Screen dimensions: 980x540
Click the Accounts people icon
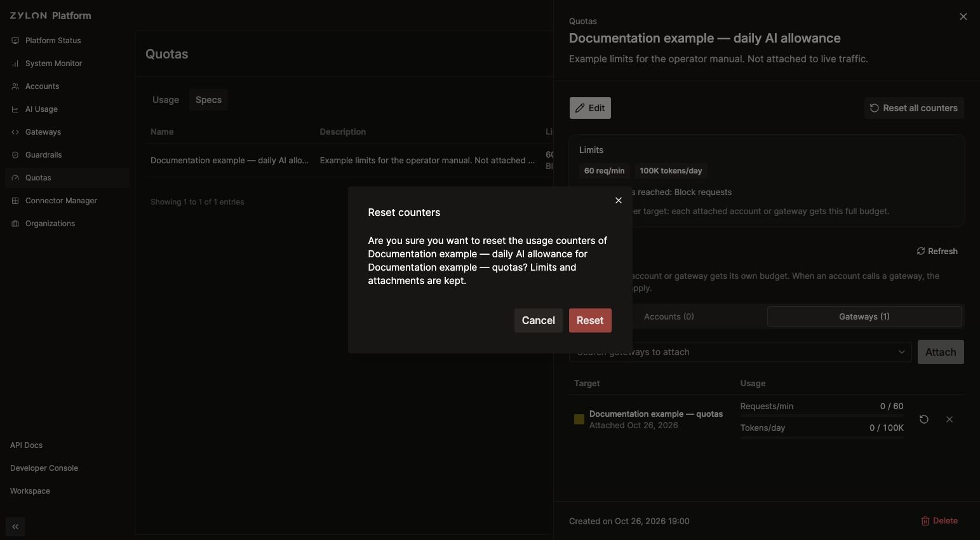(x=15, y=86)
